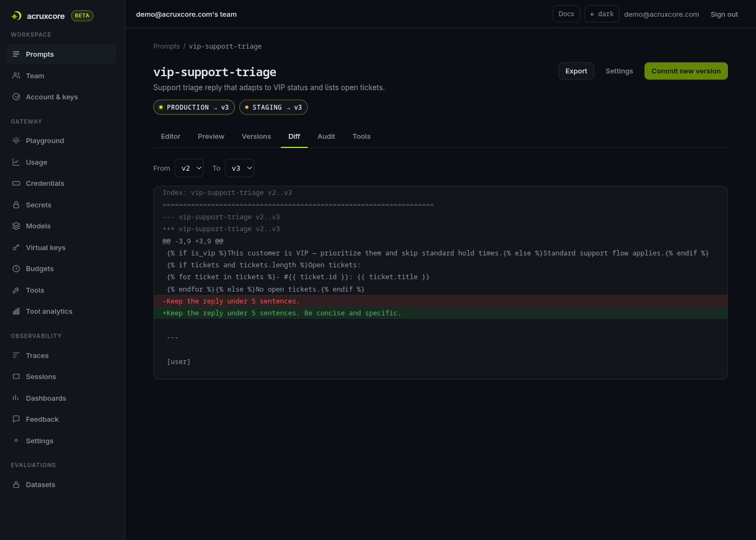The height and width of the screenshot is (540, 756).
Task: Open Playground via its icon
Action: (16, 140)
